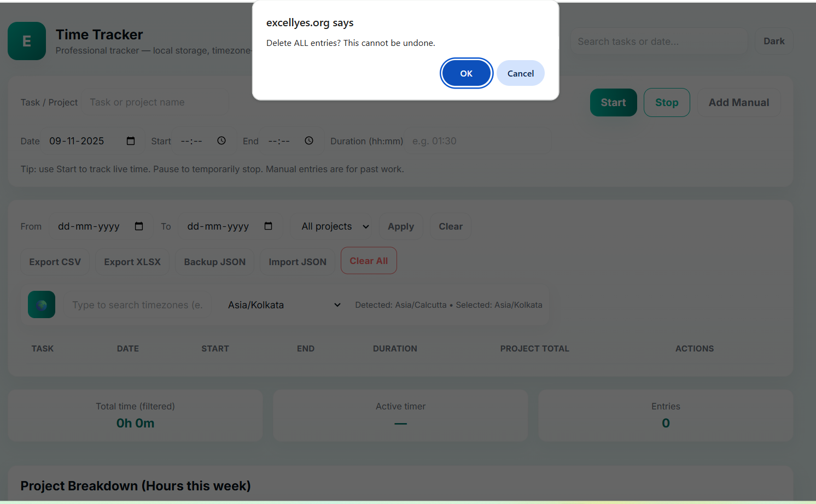Click clock icon in Start time field
This screenshot has height=504, width=816.
tap(222, 141)
